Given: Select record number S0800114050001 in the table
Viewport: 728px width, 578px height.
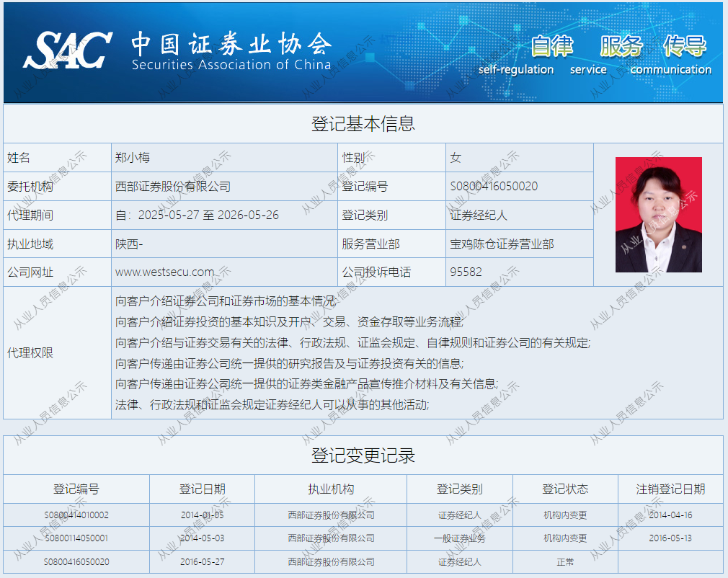Looking at the screenshot, I should (x=76, y=538).
